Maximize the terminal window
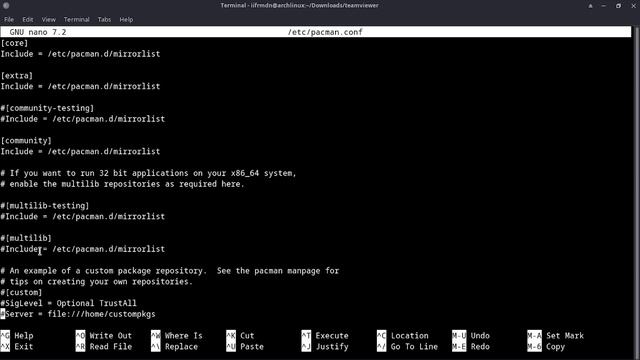The image size is (640, 360). pos(618,6)
